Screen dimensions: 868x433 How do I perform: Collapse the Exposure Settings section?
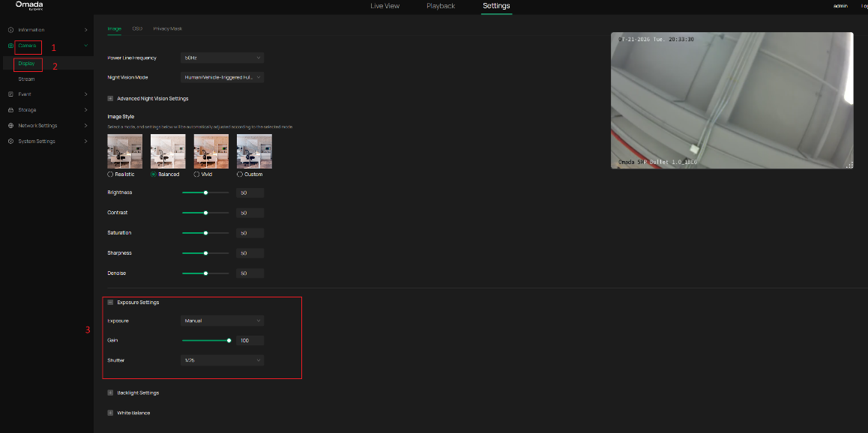(x=138, y=303)
